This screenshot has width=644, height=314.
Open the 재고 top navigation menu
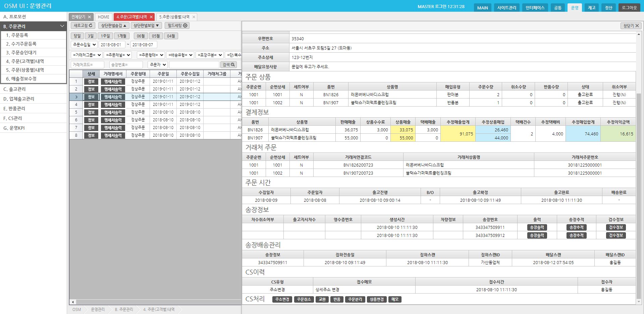(x=591, y=8)
